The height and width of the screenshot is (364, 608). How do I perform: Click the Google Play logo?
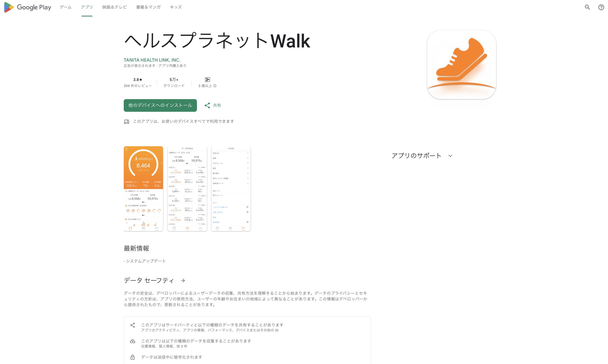[28, 7]
